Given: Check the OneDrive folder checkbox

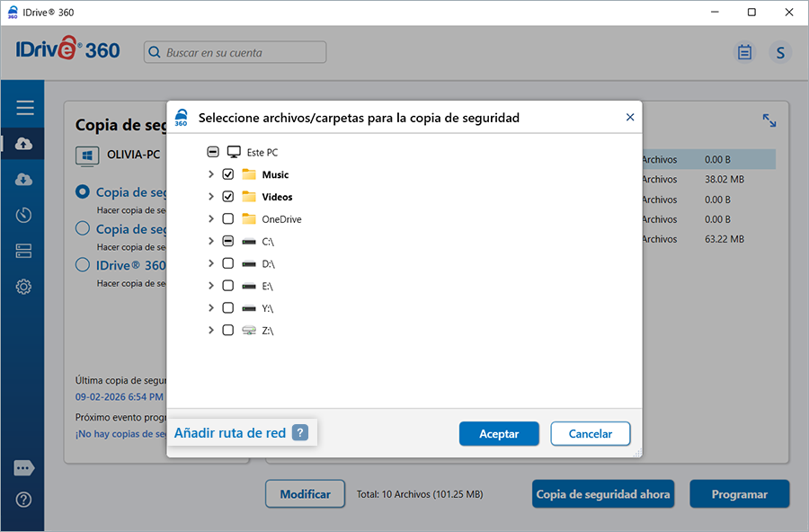Looking at the screenshot, I should click(227, 218).
